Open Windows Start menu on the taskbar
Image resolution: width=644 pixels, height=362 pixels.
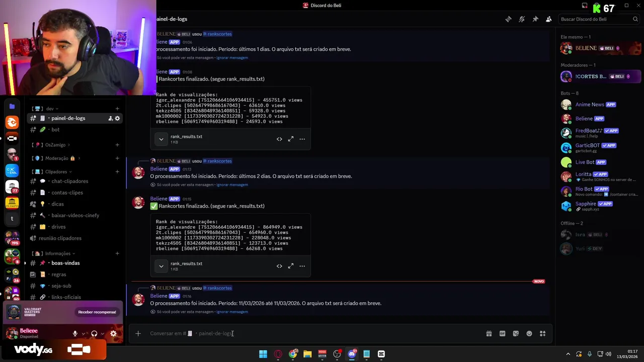[263, 354]
